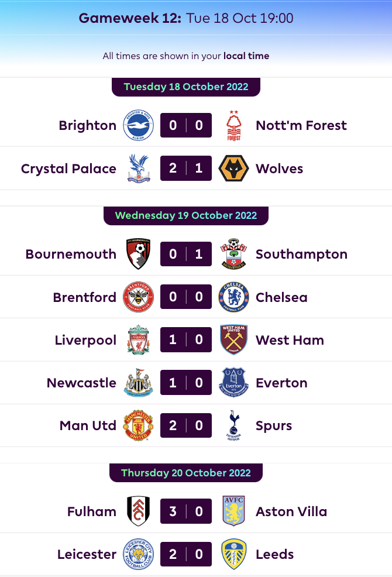Open the Brighton 0-0 Nott'm Forest score

click(185, 125)
